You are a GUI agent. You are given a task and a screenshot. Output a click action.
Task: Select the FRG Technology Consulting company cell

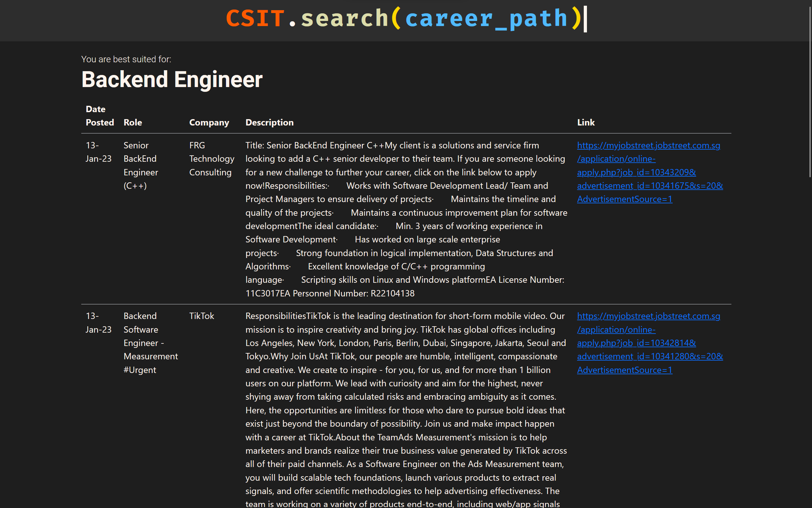pos(211,159)
